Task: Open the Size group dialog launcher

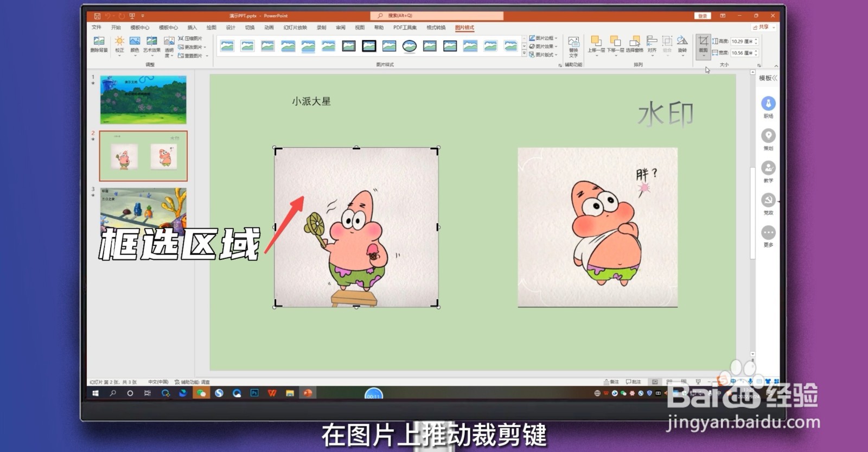Action: click(759, 65)
